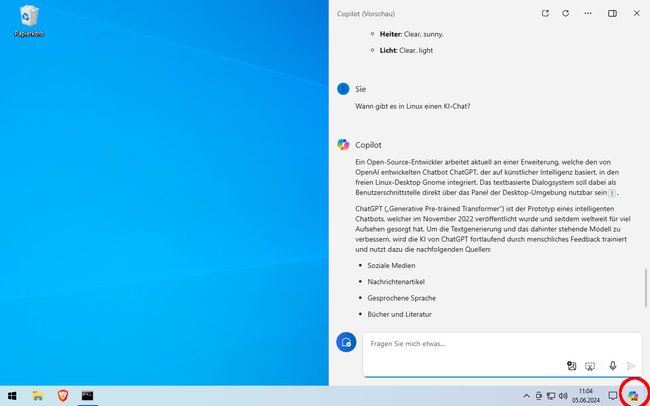Click the 'Bücher und Literatur' bullet text

[399, 314]
